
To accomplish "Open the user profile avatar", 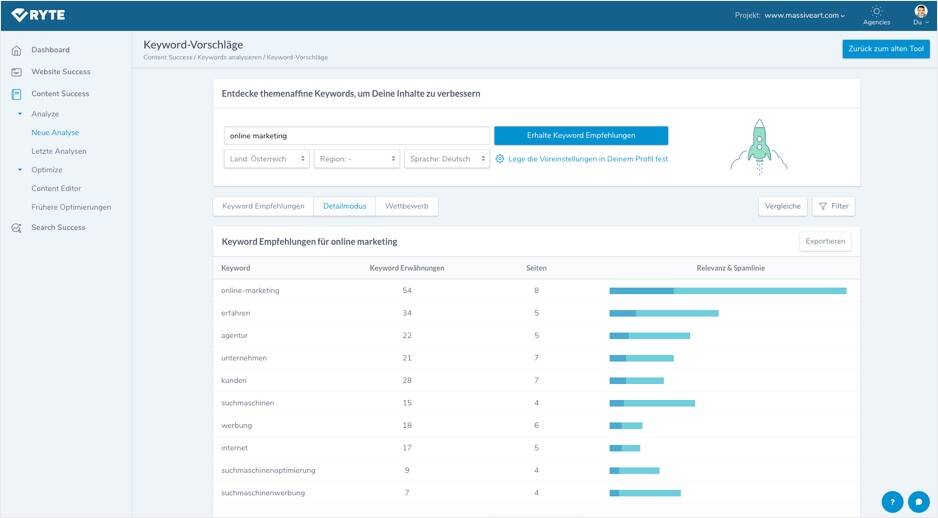I will [x=920, y=12].
